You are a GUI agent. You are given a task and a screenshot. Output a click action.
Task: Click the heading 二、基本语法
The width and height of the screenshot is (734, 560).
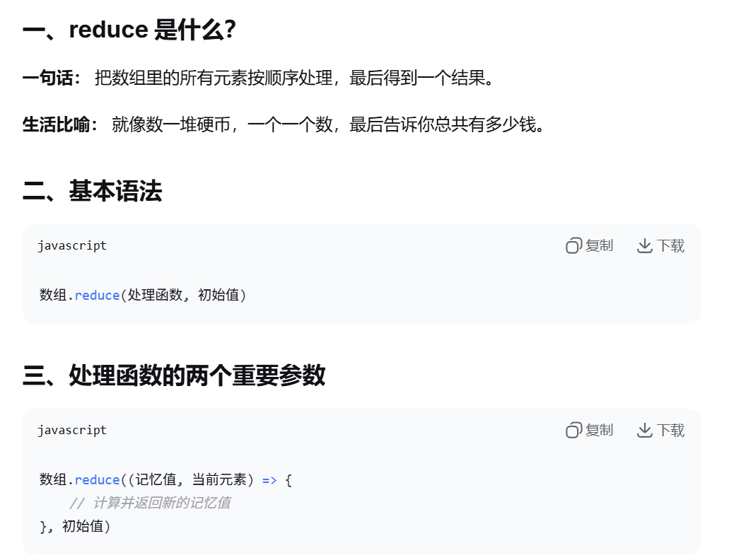tap(92, 191)
